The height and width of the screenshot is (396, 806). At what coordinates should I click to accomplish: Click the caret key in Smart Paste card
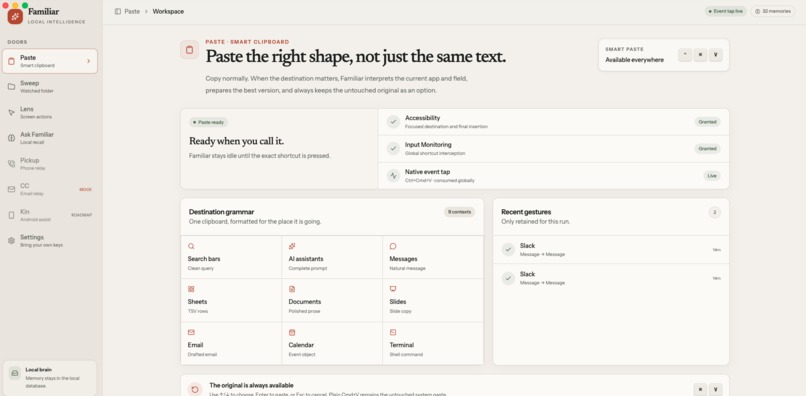click(x=685, y=55)
